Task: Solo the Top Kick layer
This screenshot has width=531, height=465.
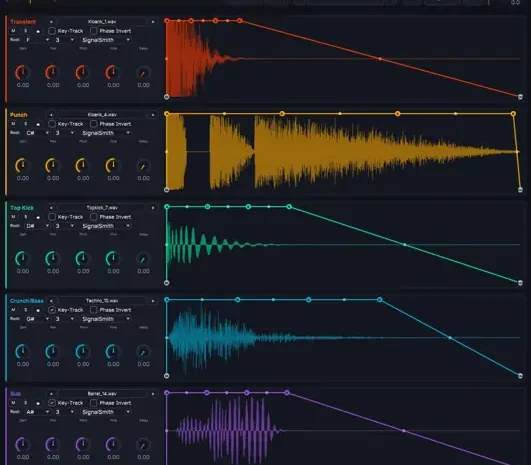Action: (25, 217)
